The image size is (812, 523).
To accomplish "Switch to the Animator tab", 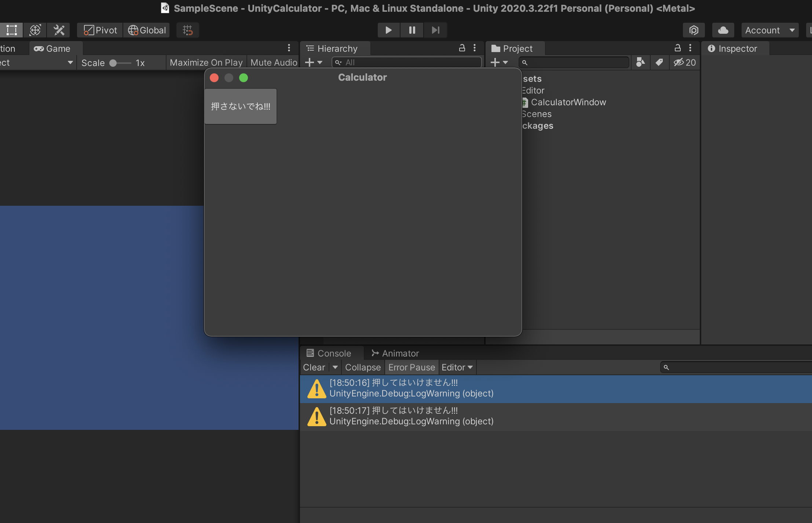I will [395, 353].
